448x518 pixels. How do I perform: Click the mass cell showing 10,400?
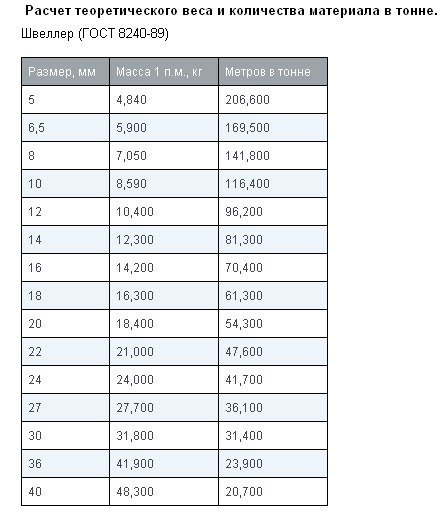pos(164,212)
